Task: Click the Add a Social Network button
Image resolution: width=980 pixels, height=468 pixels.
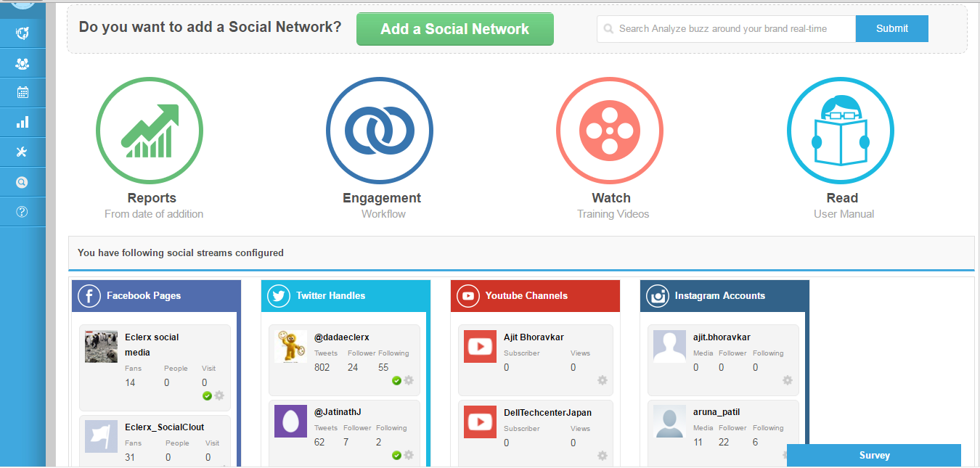Action: click(454, 29)
